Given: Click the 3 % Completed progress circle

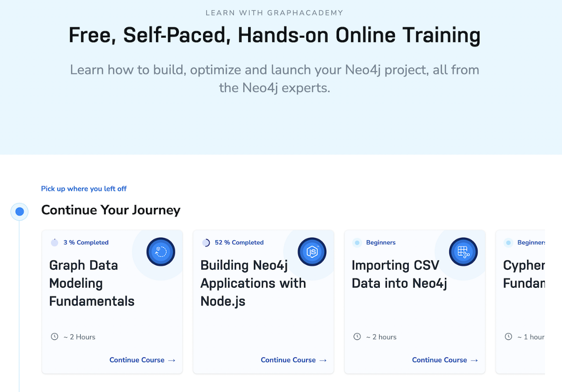Looking at the screenshot, I should [54, 242].
